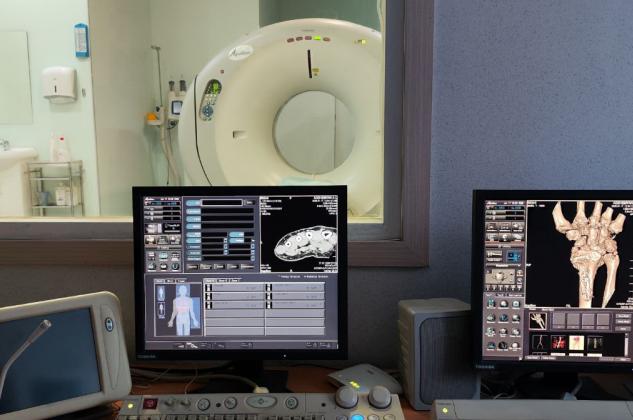Click the top-left sphere icon in tool grid
The height and width of the screenshot is (420, 633).
point(492,306)
